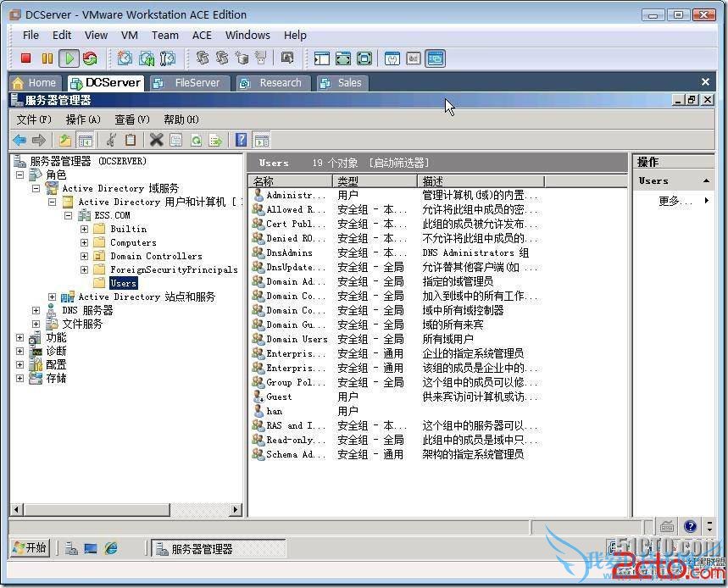
Task: Click the Take Snapshot toolbar icon
Action: 125,58
